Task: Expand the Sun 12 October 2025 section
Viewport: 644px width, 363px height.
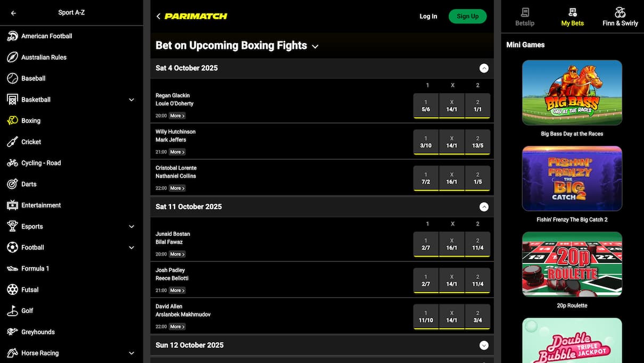Action: [483, 345]
